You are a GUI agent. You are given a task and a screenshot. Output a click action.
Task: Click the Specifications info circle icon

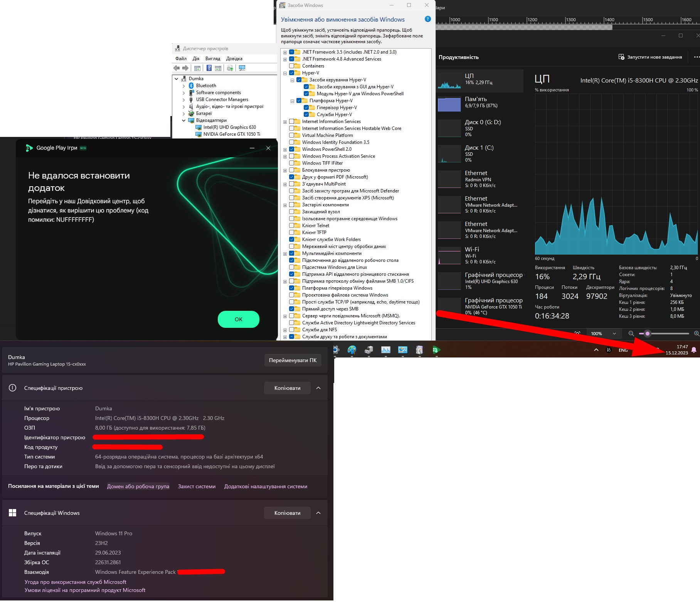(13, 388)
